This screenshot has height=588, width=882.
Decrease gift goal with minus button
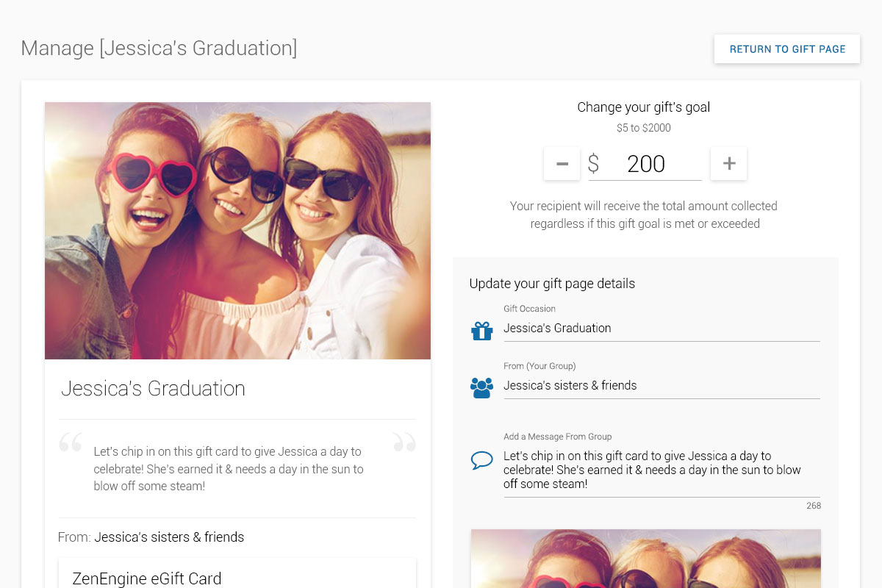pyautogui.click(x=562, y=163)
